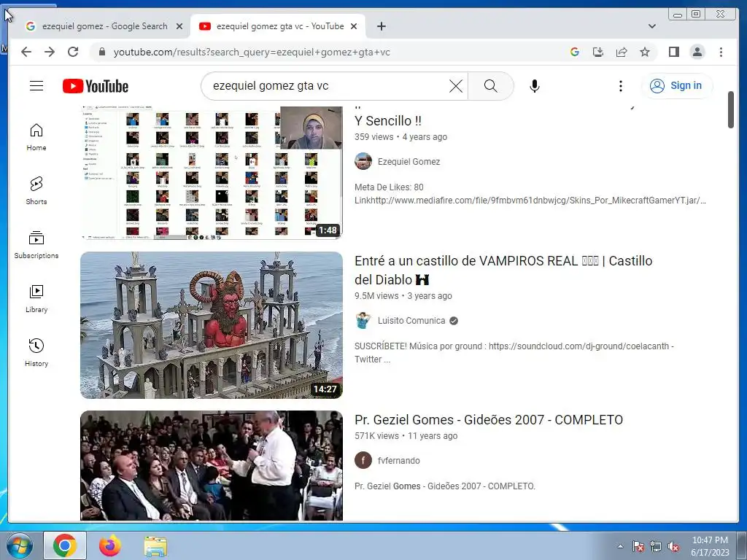The width and height of the screenshot is (747, 560).
Task: Share this page icon in address bar
Action: pyautogui.click(x=622, y=52)
